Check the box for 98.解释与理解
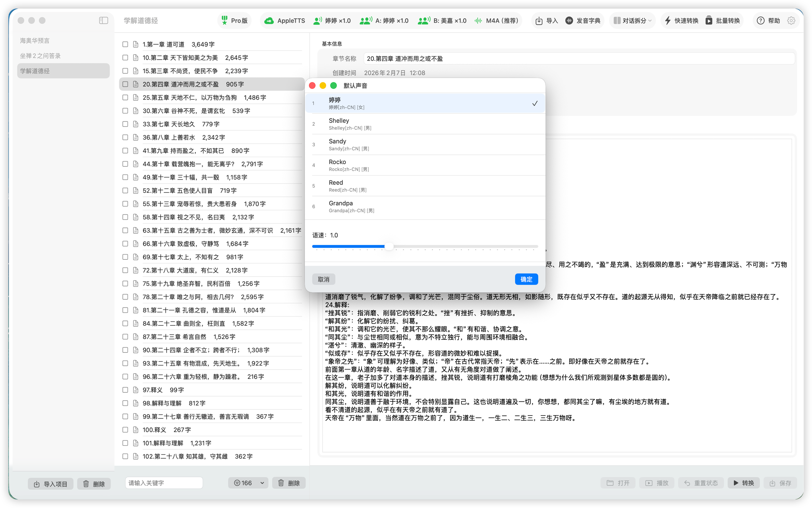This screenshot has width=812, height=508. point(125,403)
